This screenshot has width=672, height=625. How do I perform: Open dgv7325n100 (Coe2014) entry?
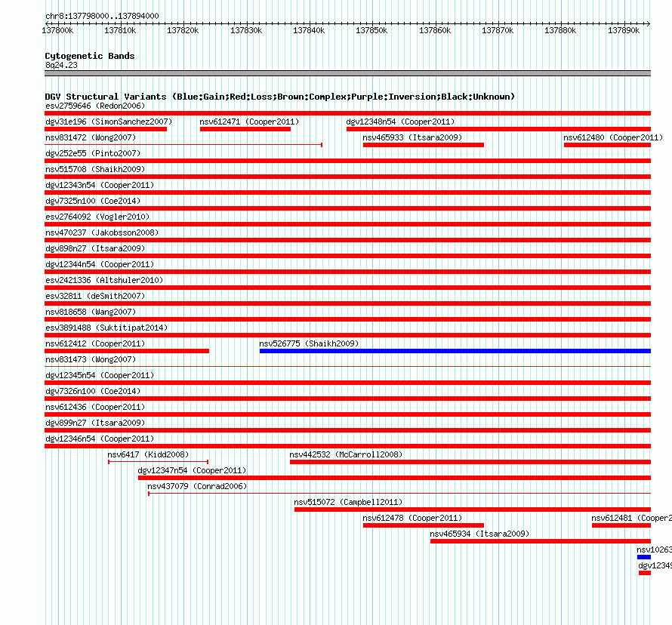[93, 201]
